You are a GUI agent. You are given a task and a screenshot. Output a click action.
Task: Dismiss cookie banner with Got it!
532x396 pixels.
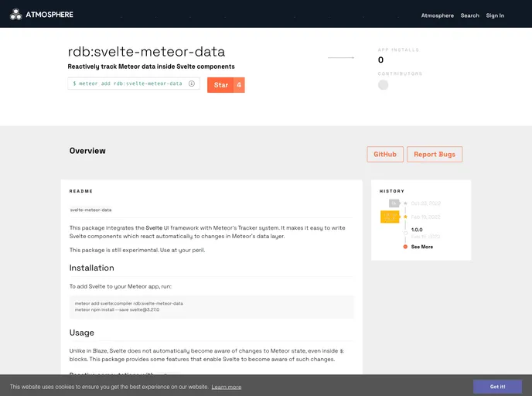497,387
